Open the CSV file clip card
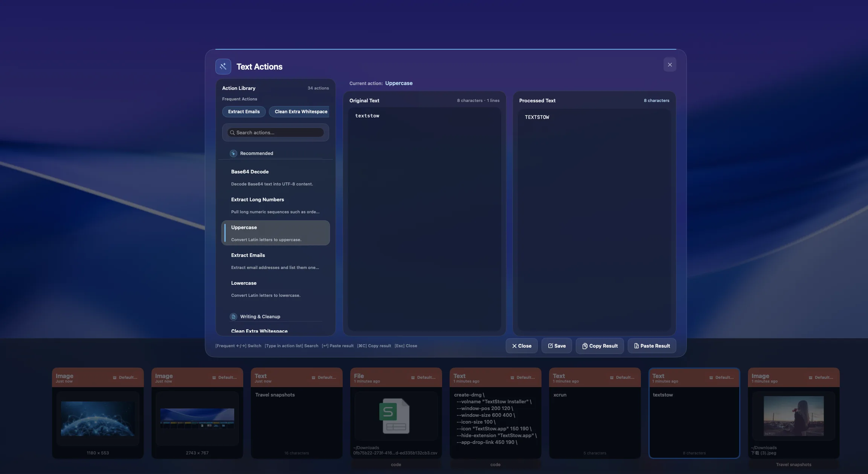This screenshot has height=474, width=868. pyautogui.click(x=396, y=413)
